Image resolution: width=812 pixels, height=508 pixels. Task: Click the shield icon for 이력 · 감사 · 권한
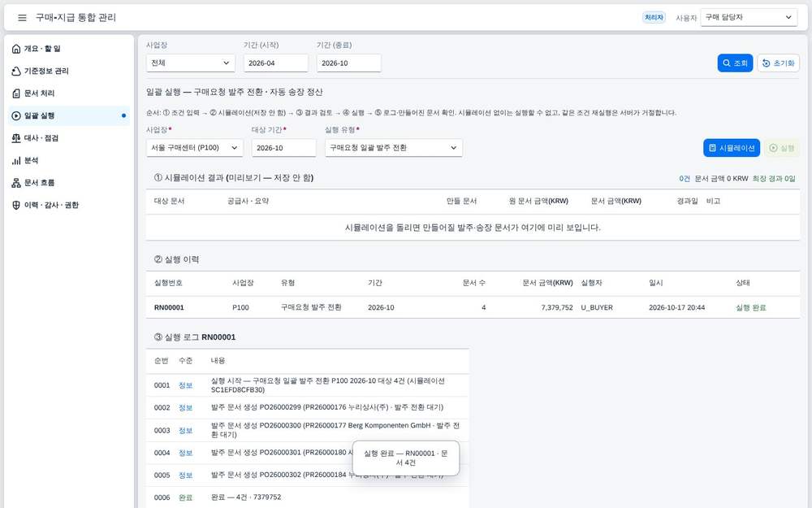click(16, 205)
